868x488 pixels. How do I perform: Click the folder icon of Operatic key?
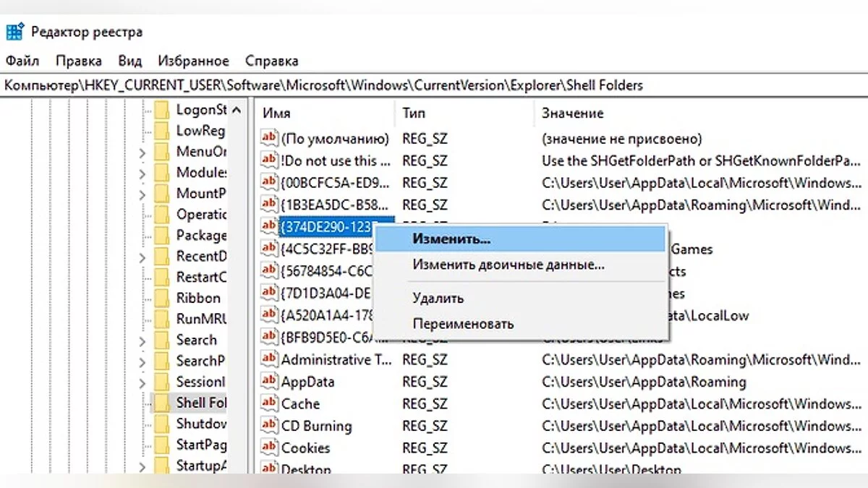point(161,215)
